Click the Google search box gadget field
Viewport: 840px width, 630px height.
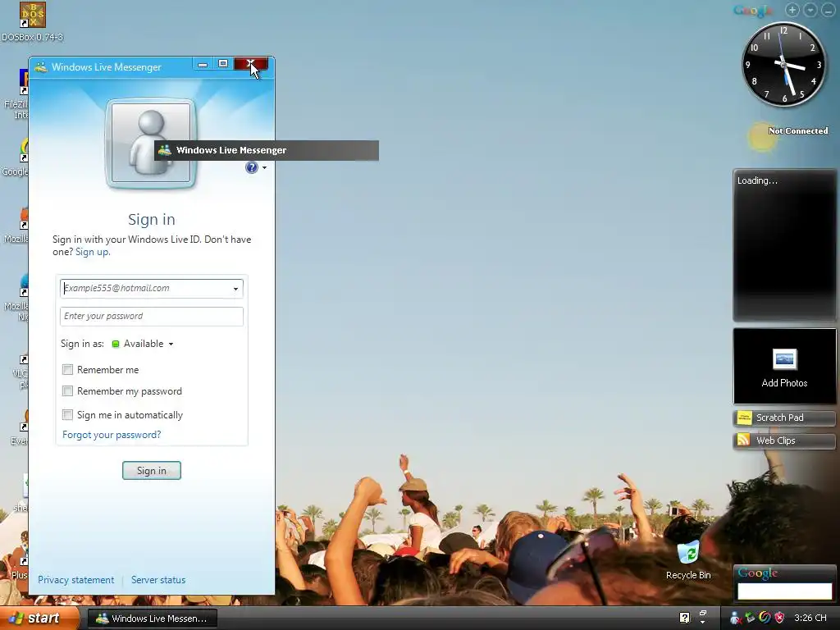point(784,591)
